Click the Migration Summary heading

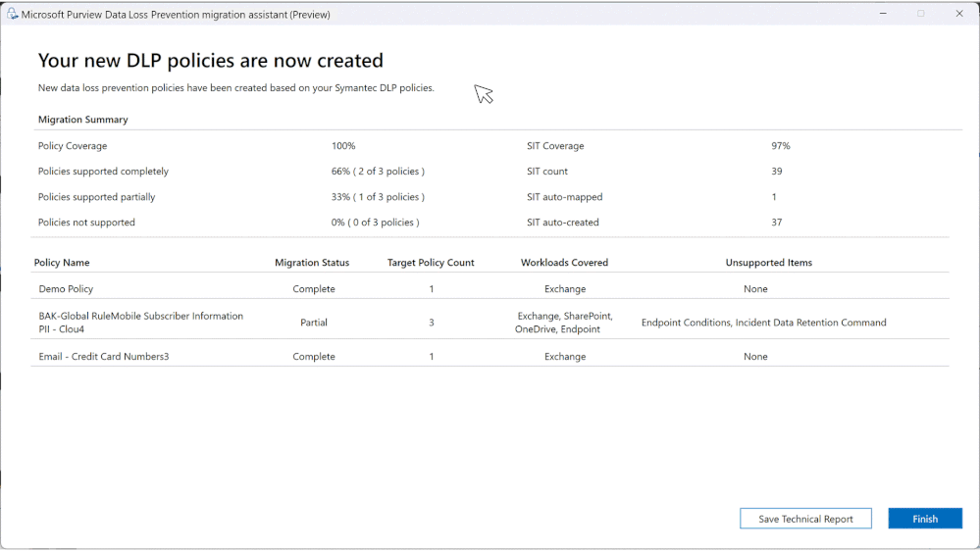(x=83, y=120)
